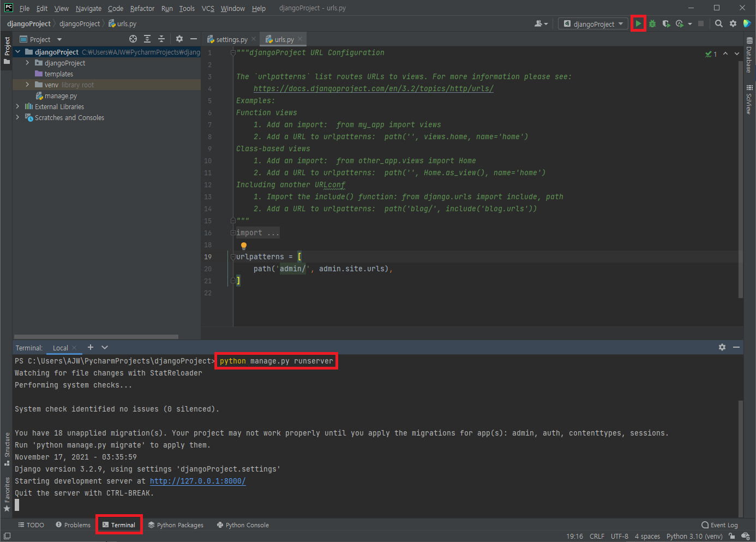756x542 pixels.
Task: Open IDE settings gear in top toolbar
Action: pos(733,23)
